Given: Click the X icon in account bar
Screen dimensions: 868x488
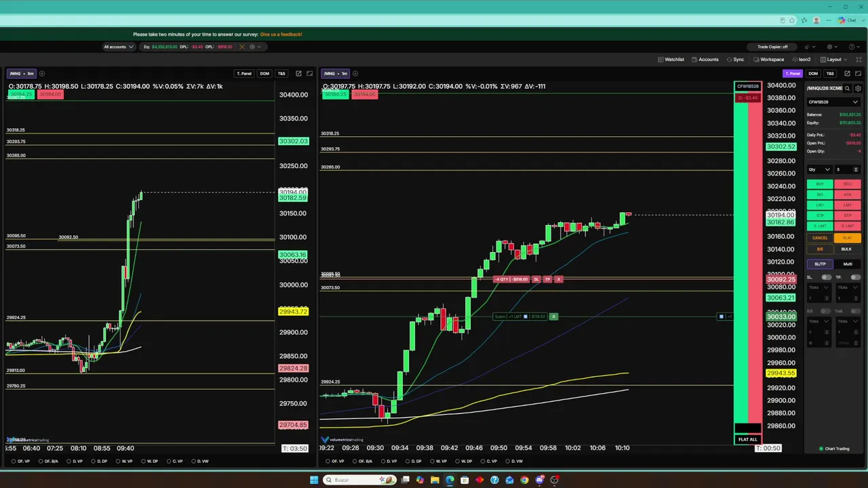Looking at the screenshot, I should pos(242,47).
